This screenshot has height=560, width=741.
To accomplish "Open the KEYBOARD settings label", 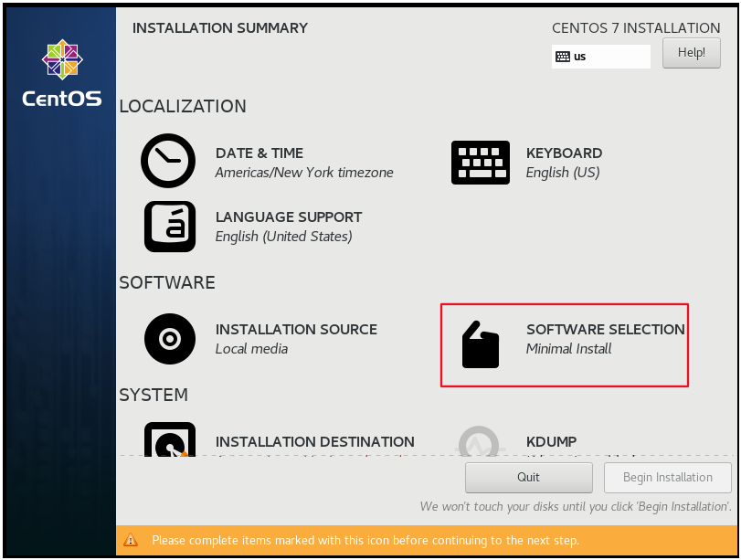I will coord(564,153).
